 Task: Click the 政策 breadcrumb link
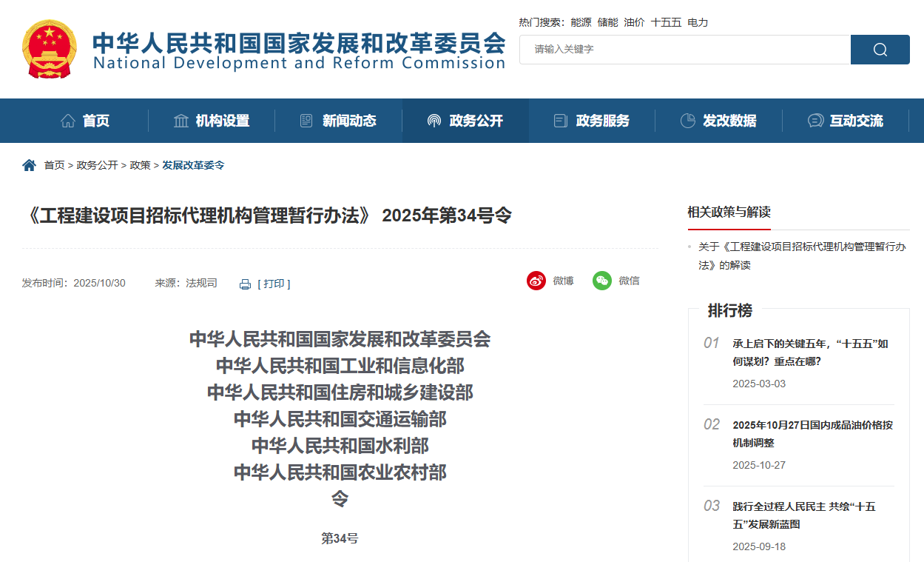[x=140, y=165]
